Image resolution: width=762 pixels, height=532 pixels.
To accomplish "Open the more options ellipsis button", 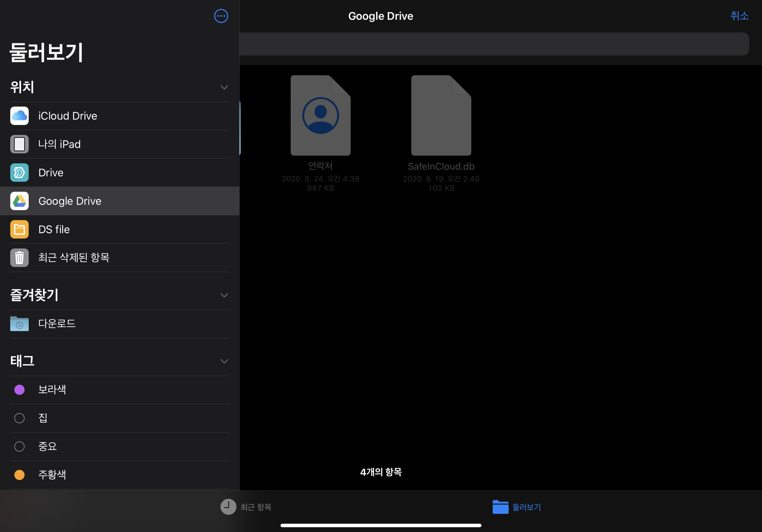I will (x=221, y=16).
